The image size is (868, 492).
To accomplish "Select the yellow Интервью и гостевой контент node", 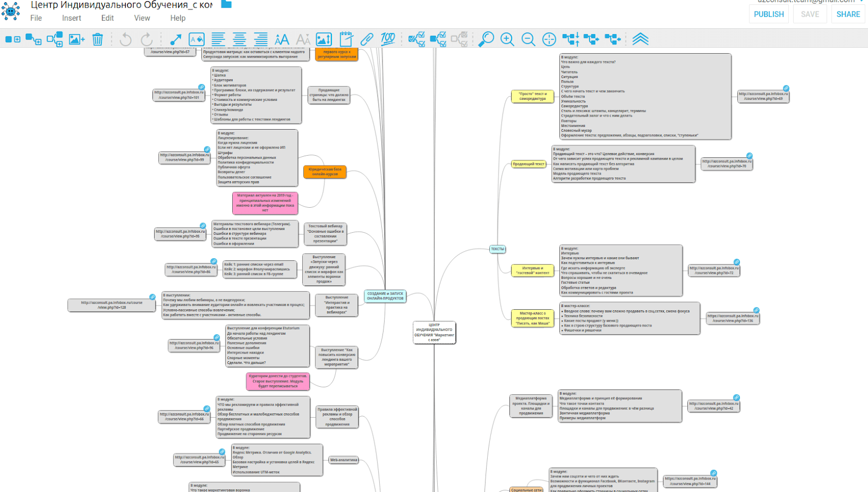I will click(x=532, y=270).
